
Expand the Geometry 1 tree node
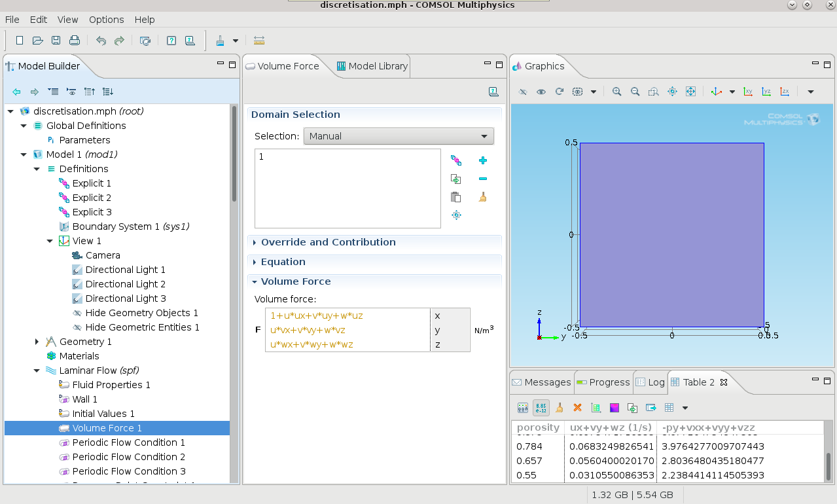pyautogui.click(x=37, y=342)
